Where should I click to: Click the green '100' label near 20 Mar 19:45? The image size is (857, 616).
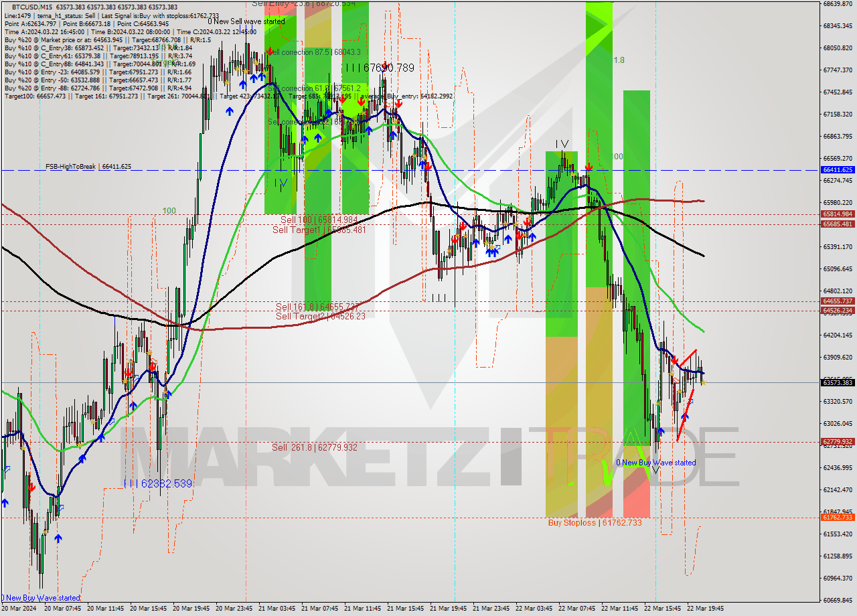[x=169, y=211]
